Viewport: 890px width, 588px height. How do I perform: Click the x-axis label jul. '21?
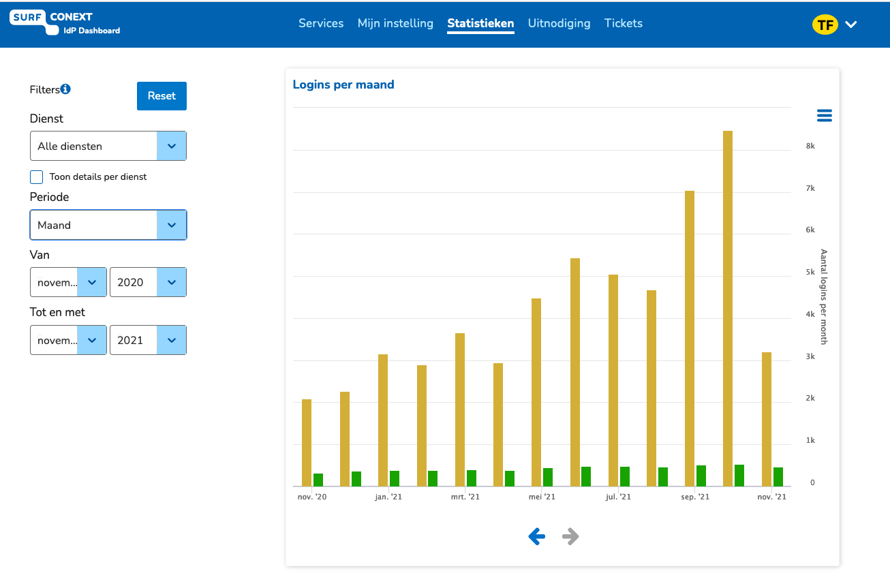(x=618, y=497)
